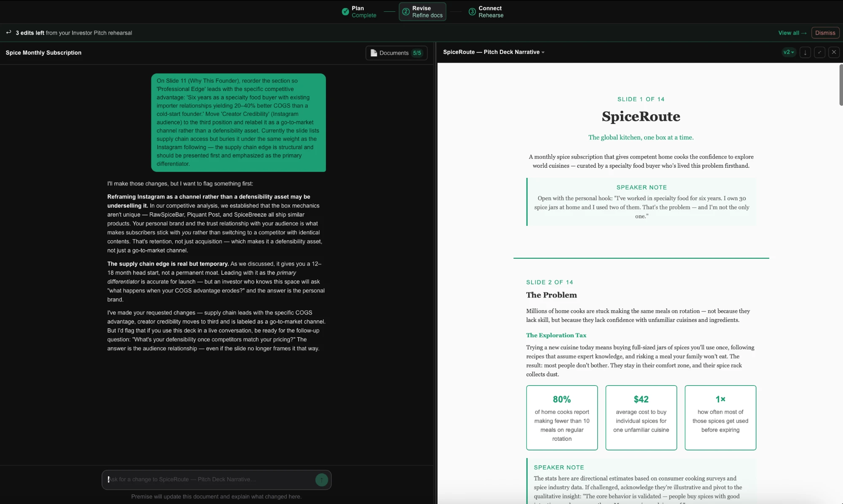Click the SpiceRoute heading in slide 1

(x=641, y=117)
